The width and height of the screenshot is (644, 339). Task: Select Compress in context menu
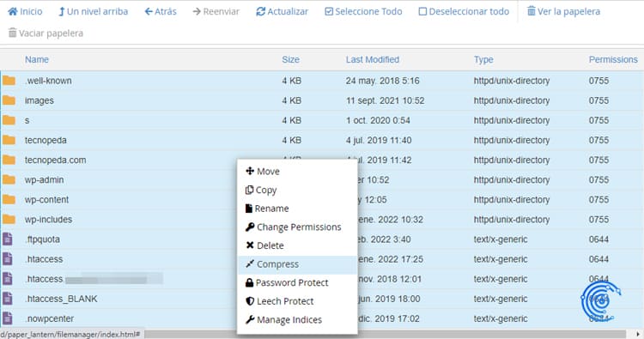pos(297,264)
